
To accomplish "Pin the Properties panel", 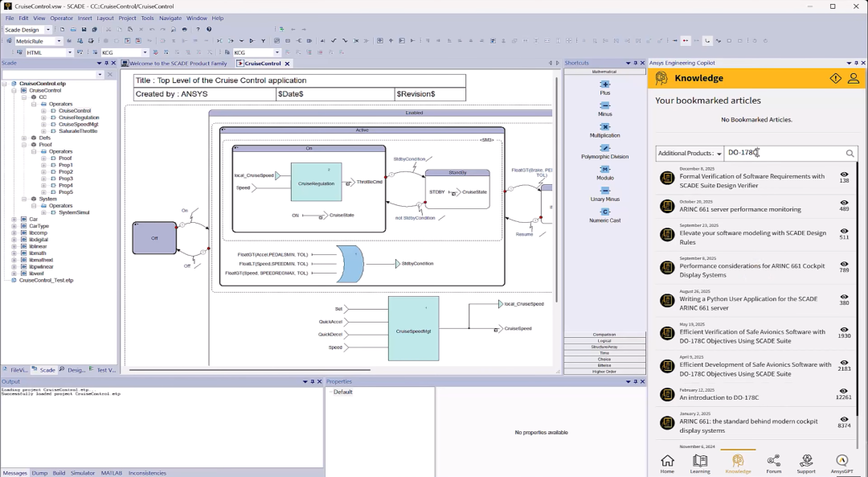I will [x=635, y=382].
